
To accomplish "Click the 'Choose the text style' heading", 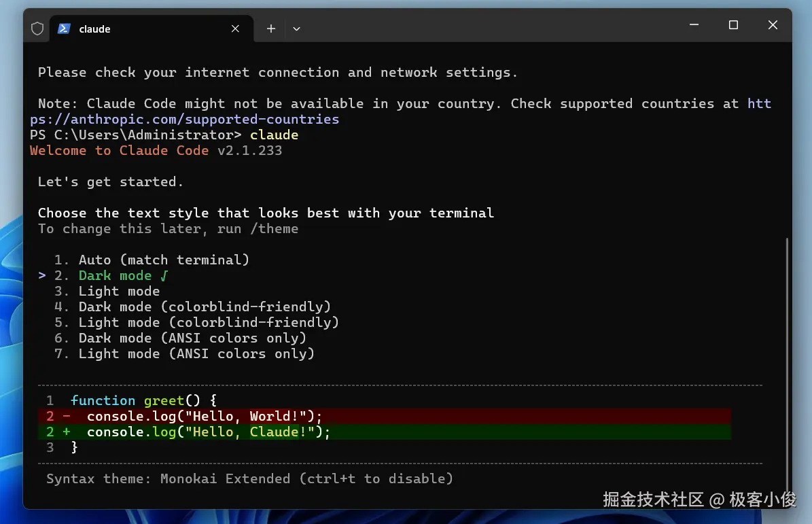I will click(x=266, y=213).
